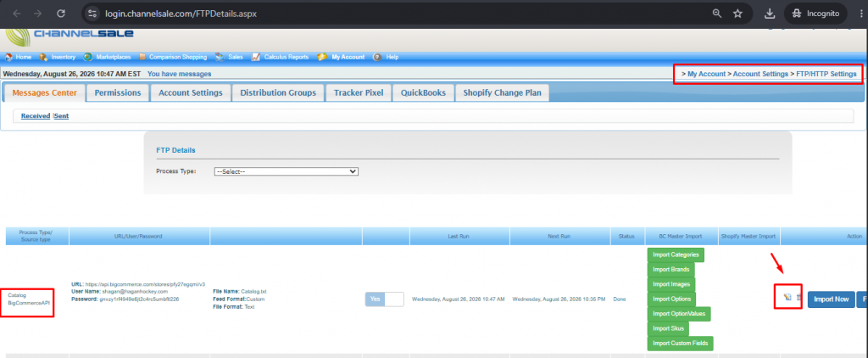Viewport: 868px width, 358px height.
Task: Click the Import OptionValues button
Action: [x=679, y=314]
